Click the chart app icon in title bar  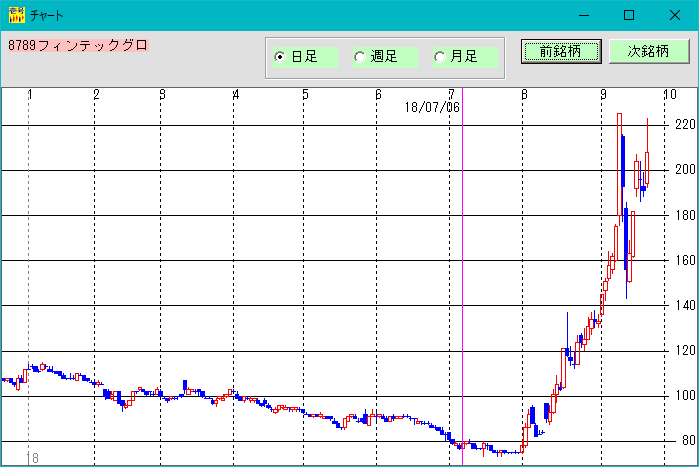click(x=16, y=15)
